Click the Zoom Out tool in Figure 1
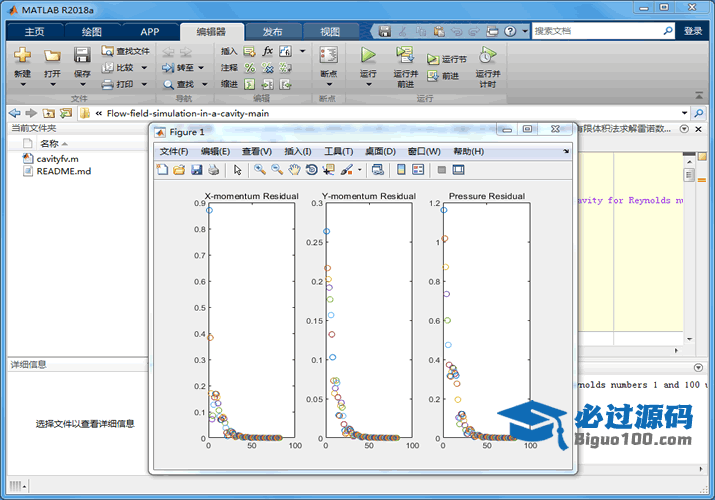The height and width of the screenshot is (500, 715). tap(277, 170)
